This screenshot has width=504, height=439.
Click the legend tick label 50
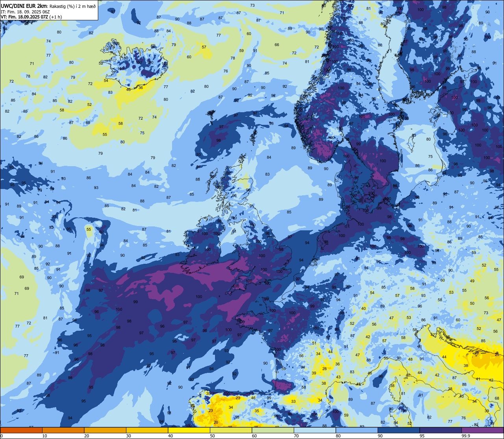212,436
